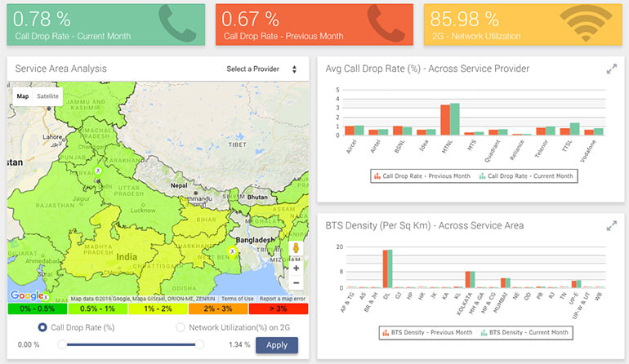This screenshot has width=629, height=364.
Task: Switch to Map view
Action: click(x=23, y=96)
